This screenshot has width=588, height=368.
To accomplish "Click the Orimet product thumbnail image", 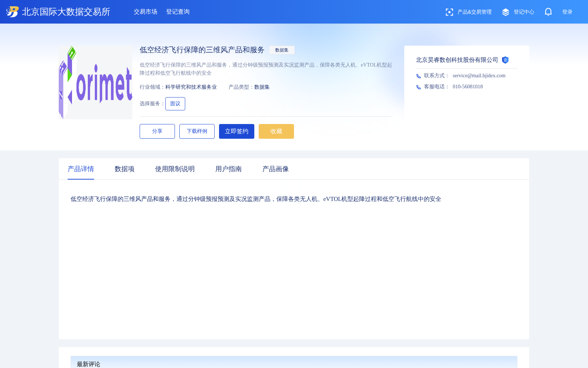I will pyautogui.click(x=96, y=82).
